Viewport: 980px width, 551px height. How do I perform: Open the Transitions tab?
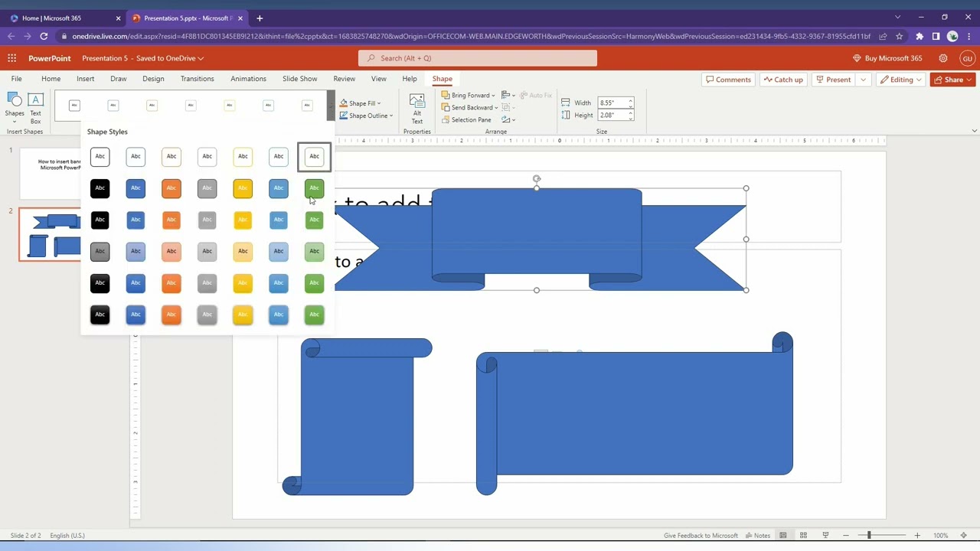[x=197, y=79]
